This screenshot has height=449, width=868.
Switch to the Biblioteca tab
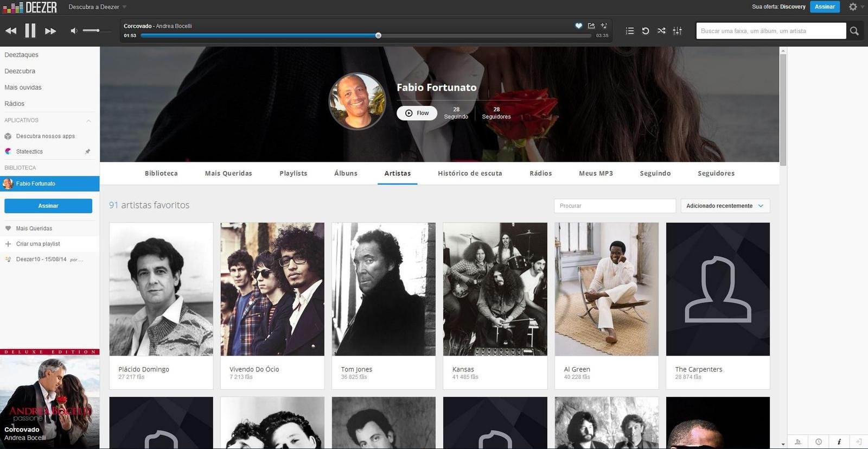161,173
